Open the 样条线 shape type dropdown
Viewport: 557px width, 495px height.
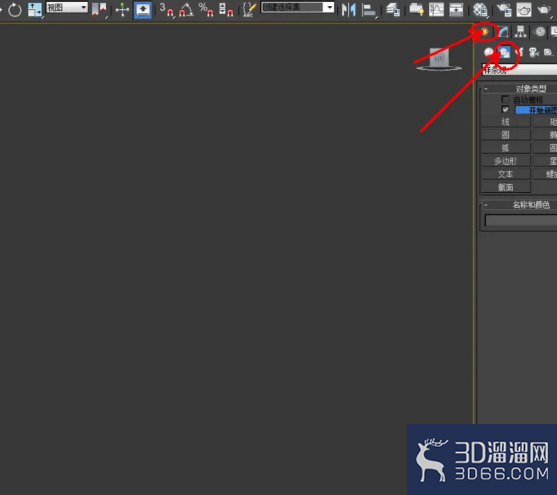[519, 70]
